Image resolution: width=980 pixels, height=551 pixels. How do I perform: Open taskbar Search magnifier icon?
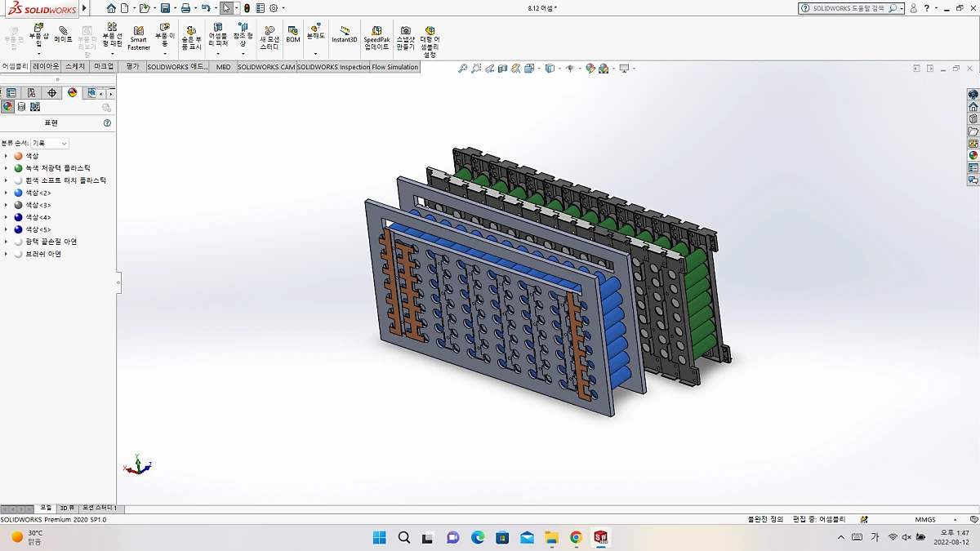coord(404,537)
